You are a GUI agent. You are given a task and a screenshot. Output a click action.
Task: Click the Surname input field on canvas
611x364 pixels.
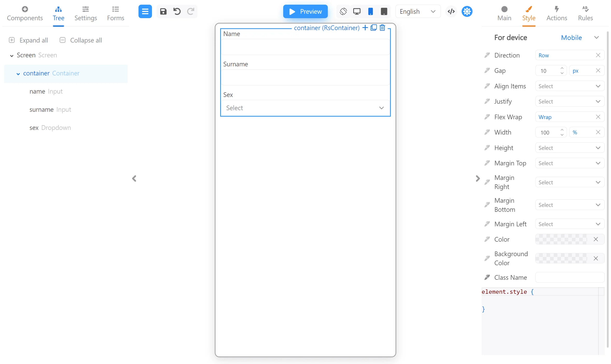(x=305, y=77)
